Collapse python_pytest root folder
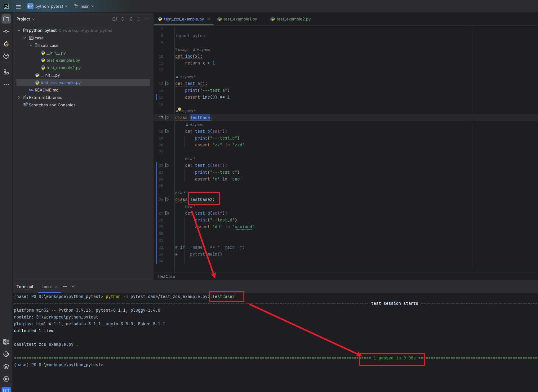 19,30
